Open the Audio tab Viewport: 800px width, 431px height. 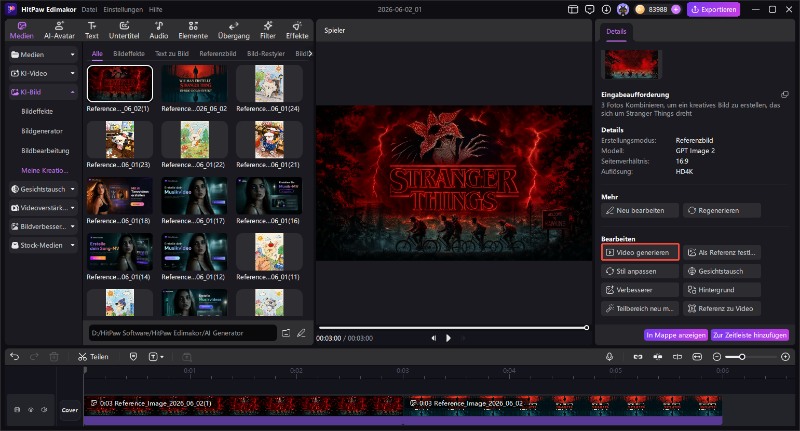159,31
